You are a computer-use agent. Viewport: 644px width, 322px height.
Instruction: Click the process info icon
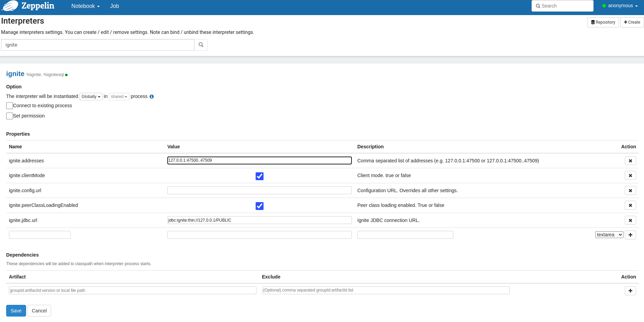152,97
